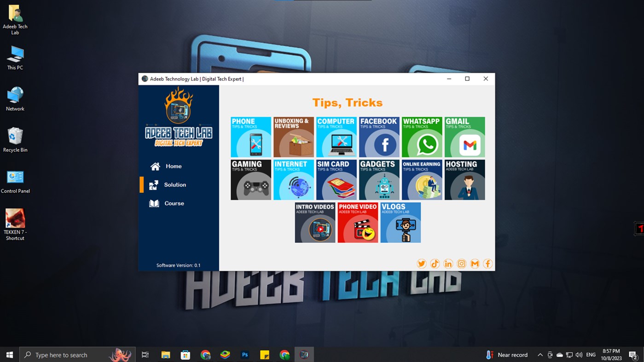Open Intro Videos tile
644x362 pixels.
(315, 222)
